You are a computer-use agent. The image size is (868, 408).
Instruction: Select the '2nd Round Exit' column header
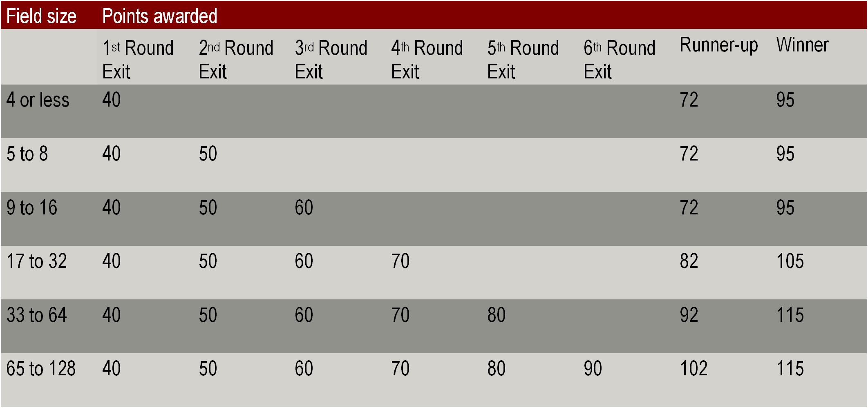(236, 59)
